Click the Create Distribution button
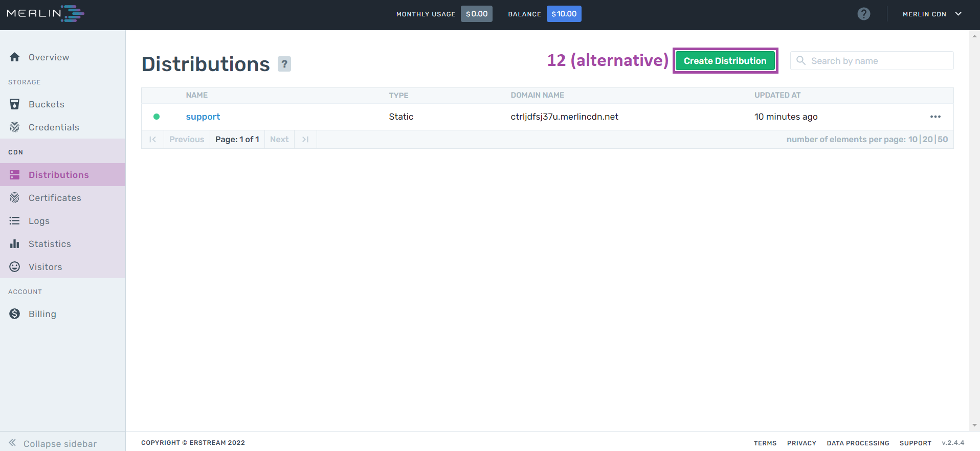Viewport: 980px width, 451px height. 725,61
